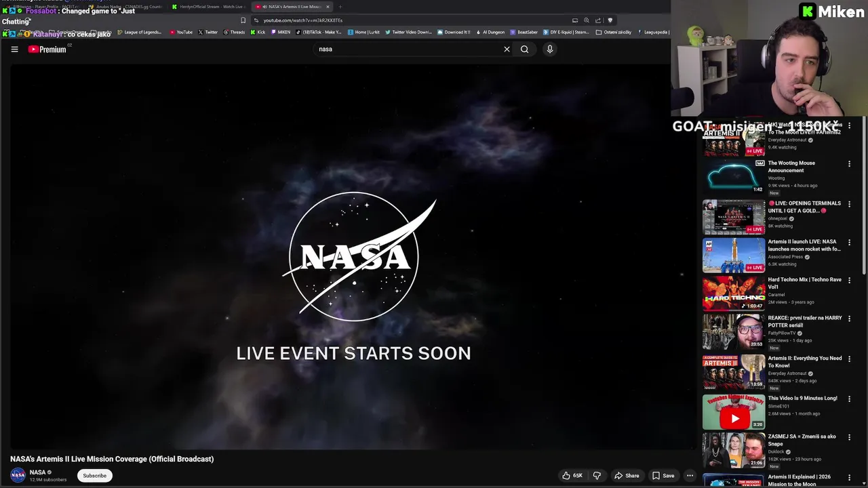Click the zoom magnifier in address bar
Screen dimensions: 868x488
(x=587, y=20)
